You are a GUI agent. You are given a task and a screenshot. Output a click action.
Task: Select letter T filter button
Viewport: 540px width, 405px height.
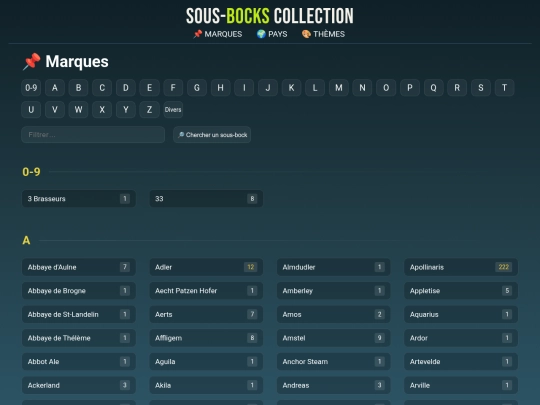pos(505,88)
